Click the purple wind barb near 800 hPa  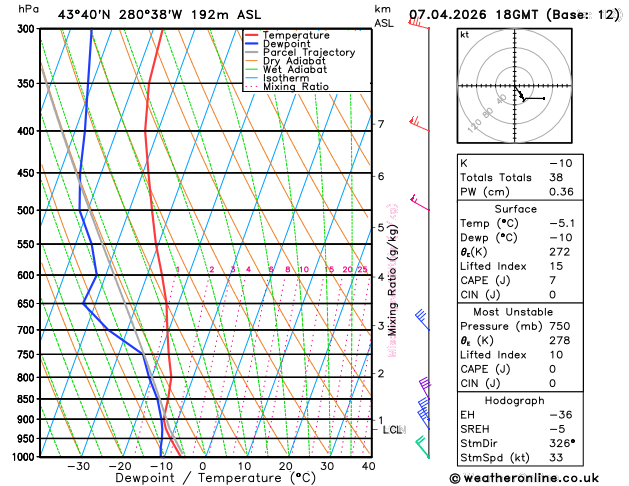click(424, 388)
